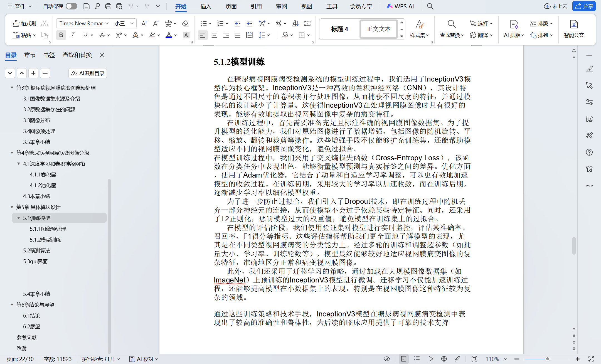The image size is (601, 364).
Task: Click the italic formatting icon
Action: tap(73, 35)
